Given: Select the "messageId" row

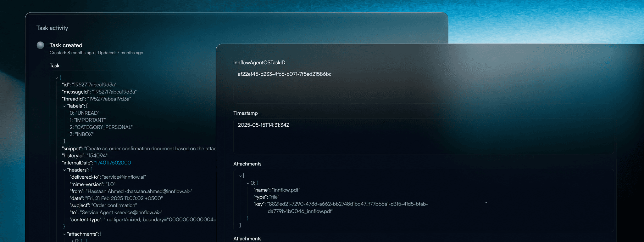Looking at the screenshot, I should 99,92.
